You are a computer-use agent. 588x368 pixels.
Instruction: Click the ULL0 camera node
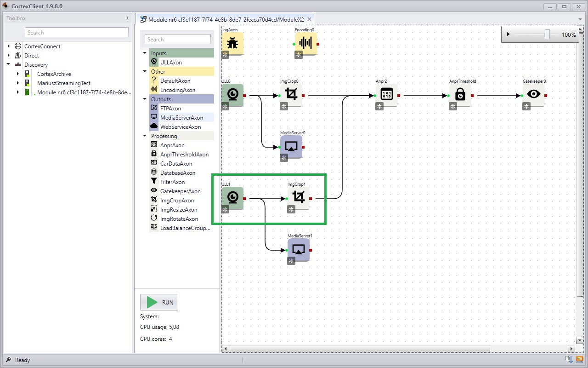point(232,95)
